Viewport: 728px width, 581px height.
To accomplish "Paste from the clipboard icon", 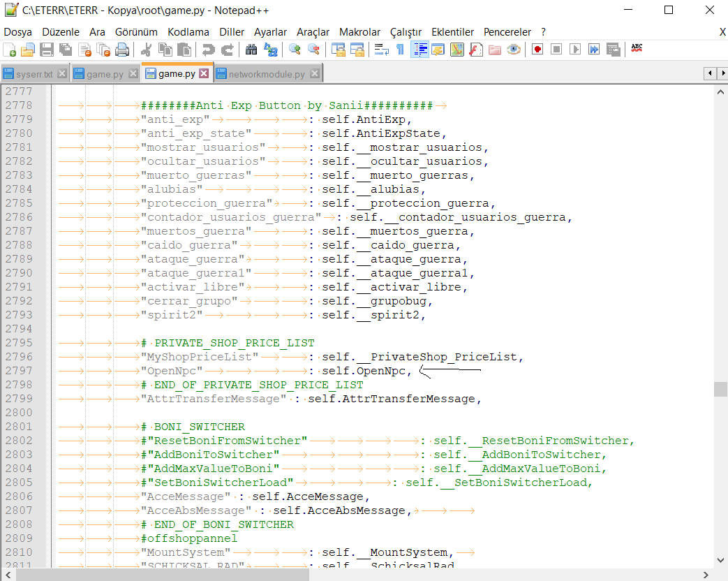I will (x=184, y=50).
